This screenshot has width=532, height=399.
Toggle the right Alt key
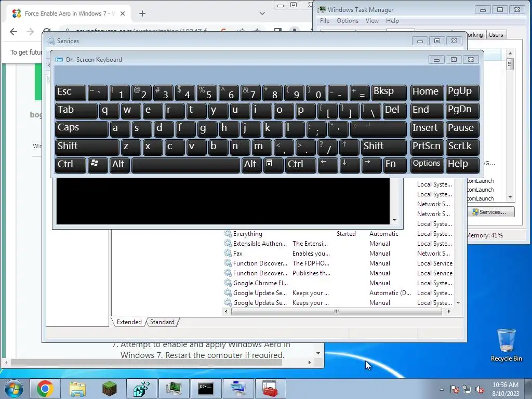coord(251,165)
